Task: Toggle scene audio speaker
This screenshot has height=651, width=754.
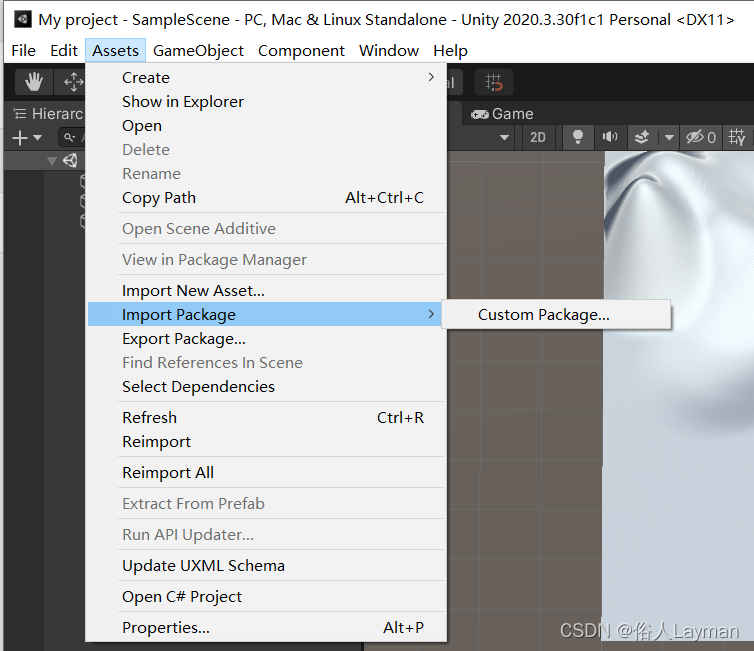Action: coord(610,138)
